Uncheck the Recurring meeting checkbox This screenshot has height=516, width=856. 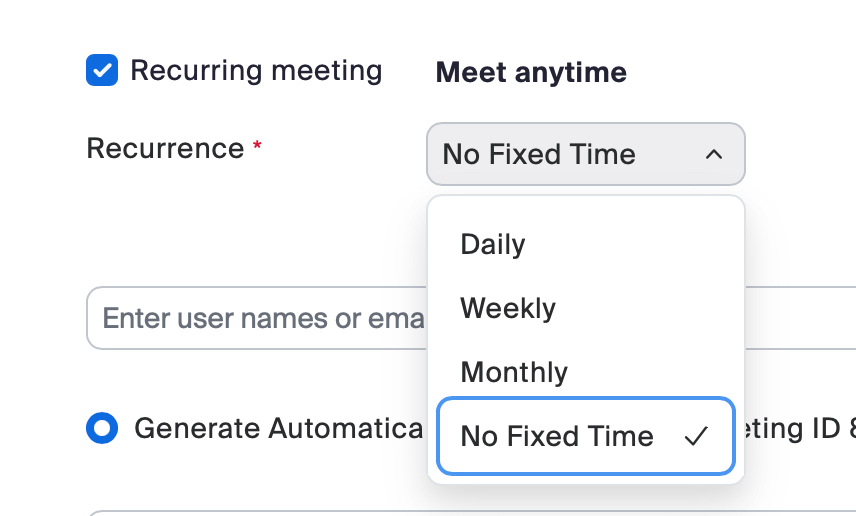(102, 71)
